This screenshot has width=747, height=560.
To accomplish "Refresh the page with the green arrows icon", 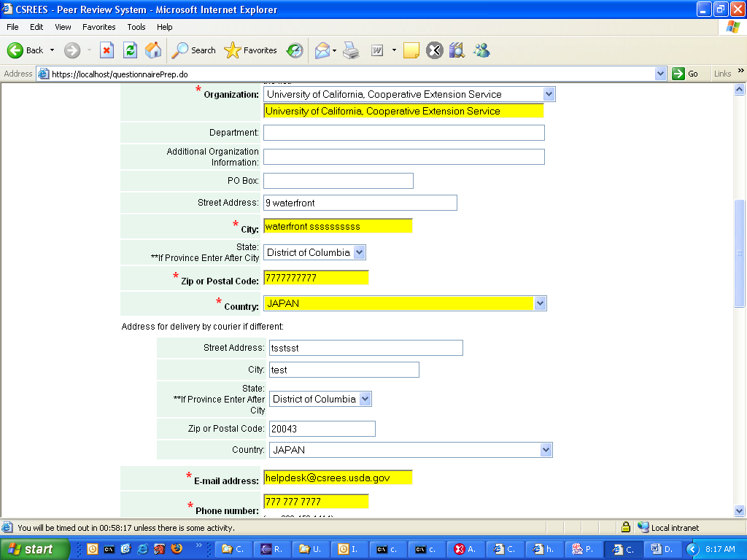I will pyautogui.click(x=130, y=50).
